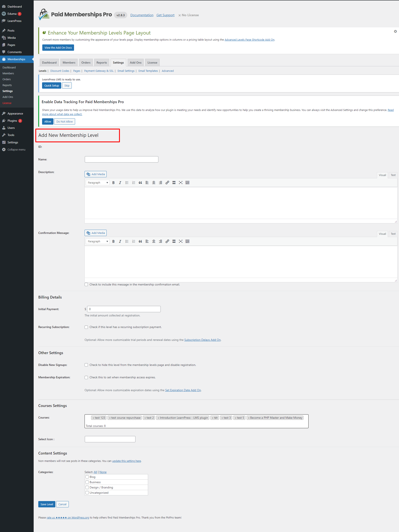Open the Documentation link
Screen dimensions: 399x532
pos(142,15)
